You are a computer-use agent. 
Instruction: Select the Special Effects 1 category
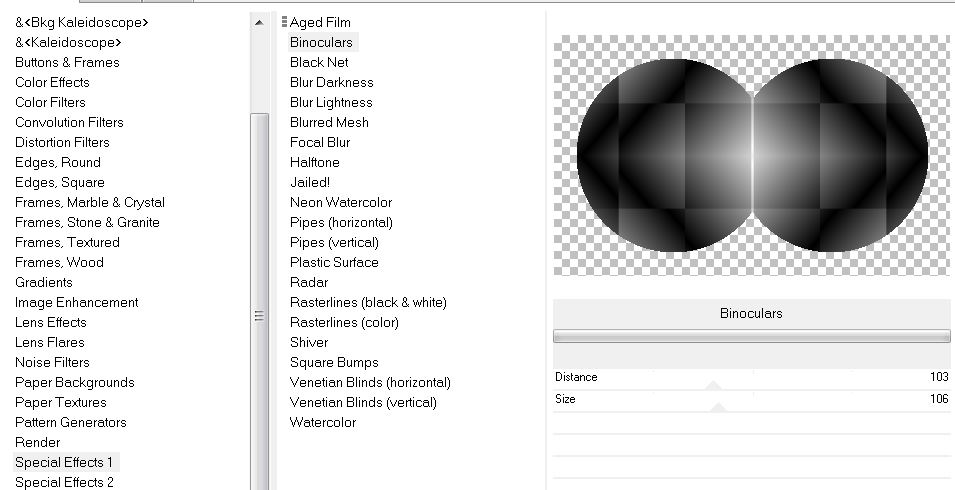[x=64, y=463]
